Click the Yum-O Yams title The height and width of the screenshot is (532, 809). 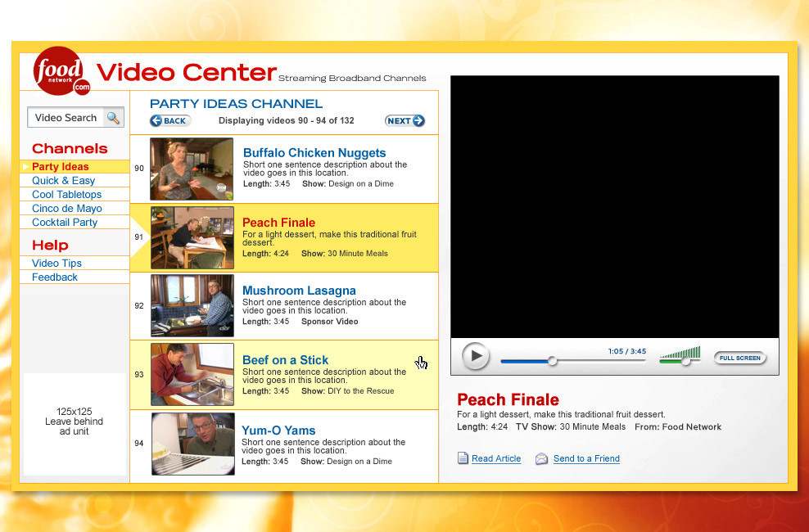click(x=278, y=430)
